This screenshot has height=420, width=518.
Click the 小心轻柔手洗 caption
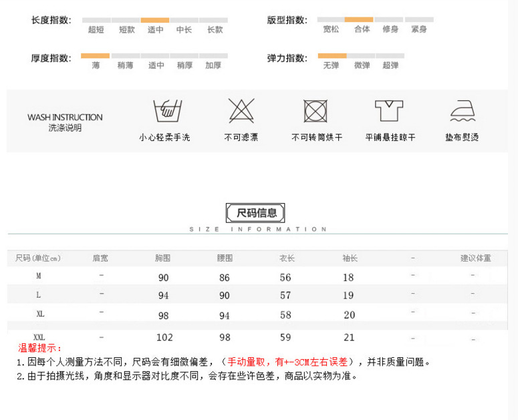coord(164,138)
